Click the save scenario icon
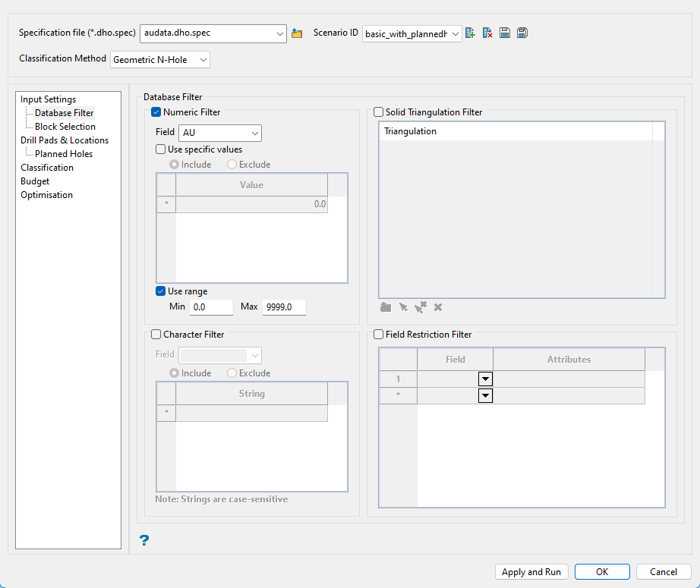The width and height of the screenshot is (700, 588). pyautogui.click(x=505, y=33)
